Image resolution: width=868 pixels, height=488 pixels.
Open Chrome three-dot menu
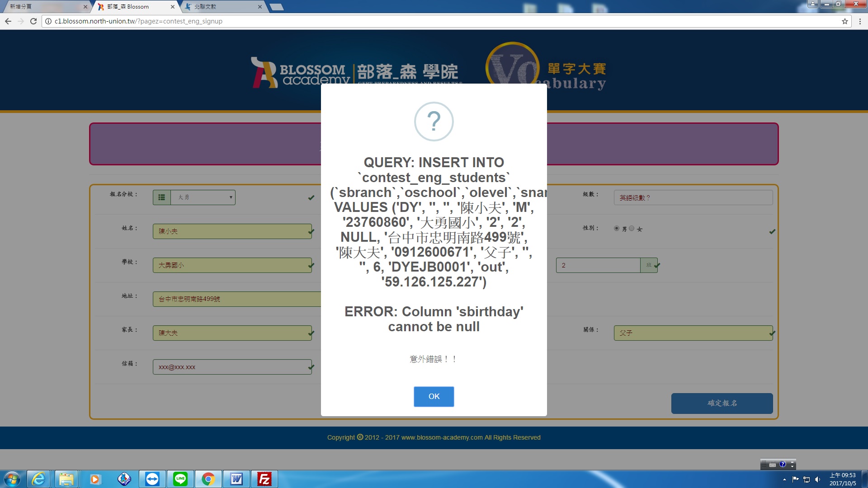pyautogui.click(x=859, y=21)
